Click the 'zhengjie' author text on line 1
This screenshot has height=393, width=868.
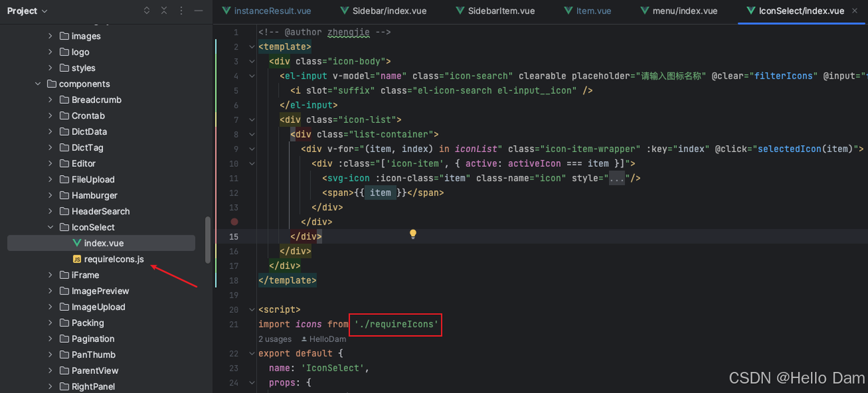(x=349, y=32)
